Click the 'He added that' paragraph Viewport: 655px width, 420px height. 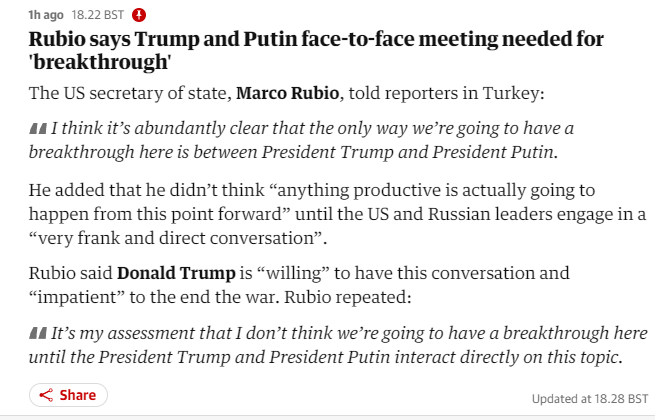point(337,214)
